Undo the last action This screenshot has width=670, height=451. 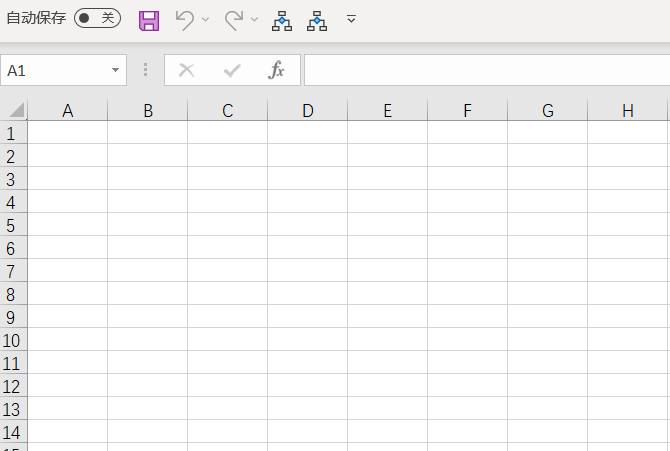coord(185,20)
